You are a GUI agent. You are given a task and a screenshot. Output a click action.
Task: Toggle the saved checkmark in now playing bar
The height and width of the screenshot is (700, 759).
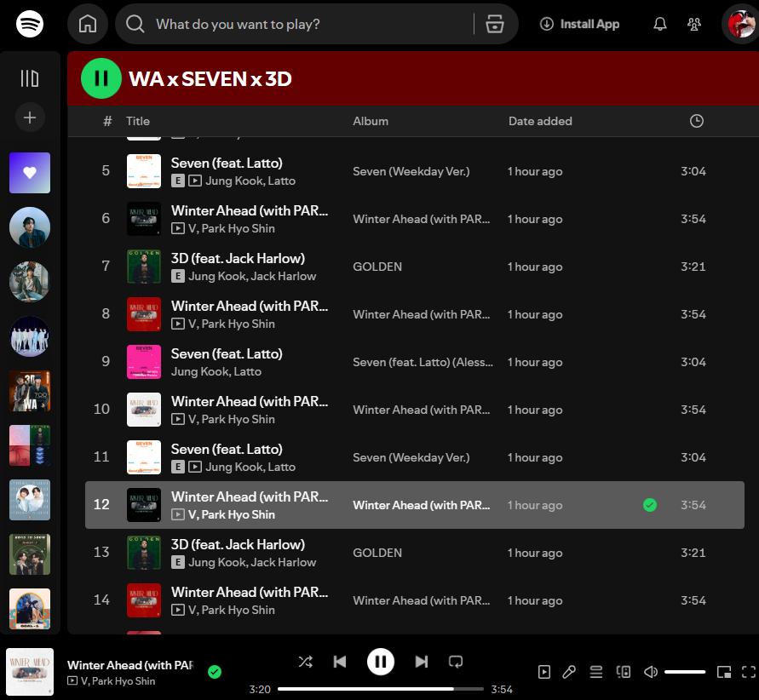[x=215, y=671]
